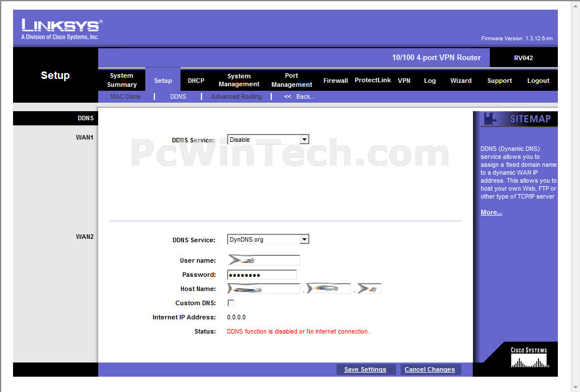Click the Save Settings button
Screen dimensions: 580x392
(x=365, y=369)
